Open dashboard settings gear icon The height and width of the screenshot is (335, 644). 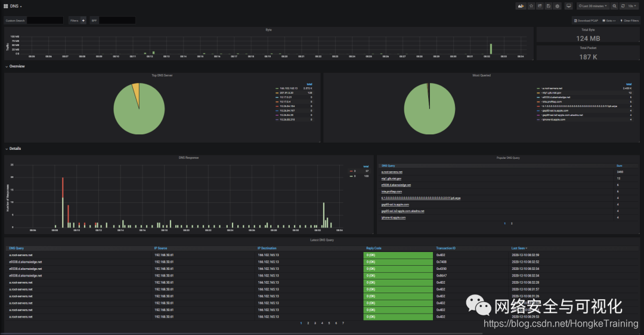tap(558, 6)
